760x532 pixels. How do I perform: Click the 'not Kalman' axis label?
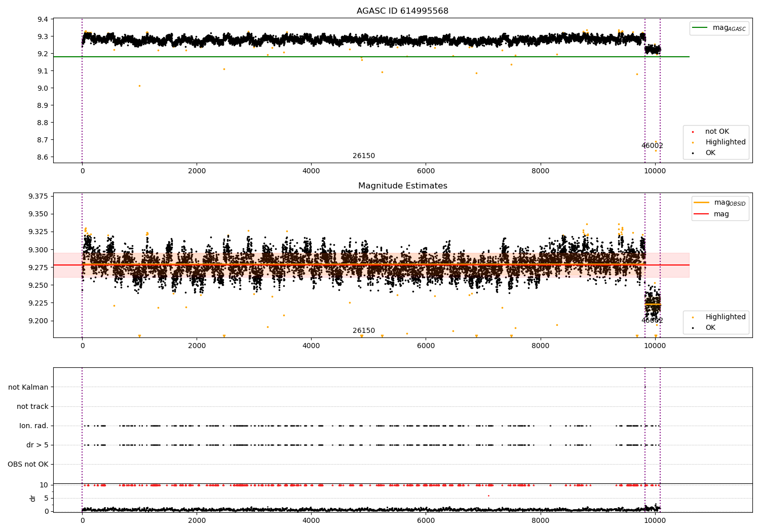pos(28,388)
